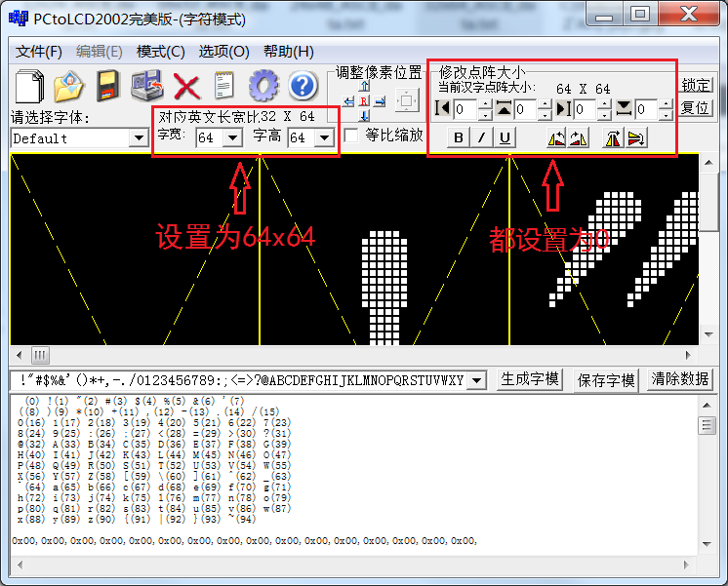Click the 保存字模 button
The width and height of the screenshot is (728, 586).
(x=606, y=379)
